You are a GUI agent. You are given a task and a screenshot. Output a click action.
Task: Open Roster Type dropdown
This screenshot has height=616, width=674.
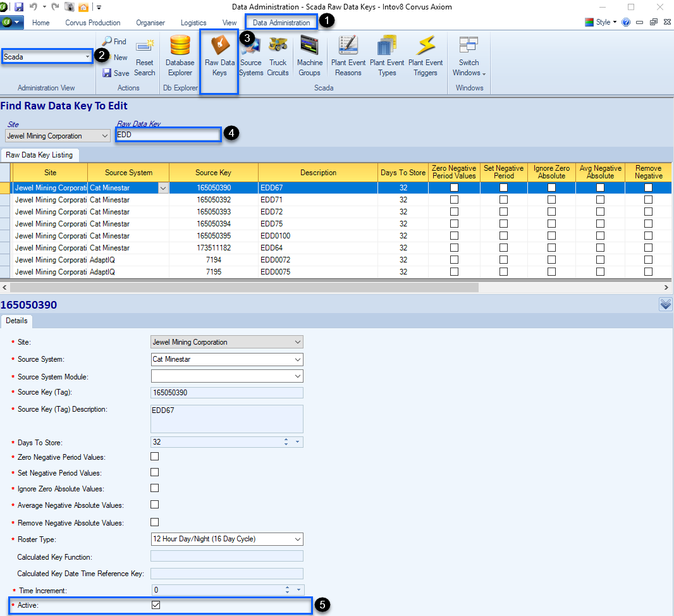point(297,539)
